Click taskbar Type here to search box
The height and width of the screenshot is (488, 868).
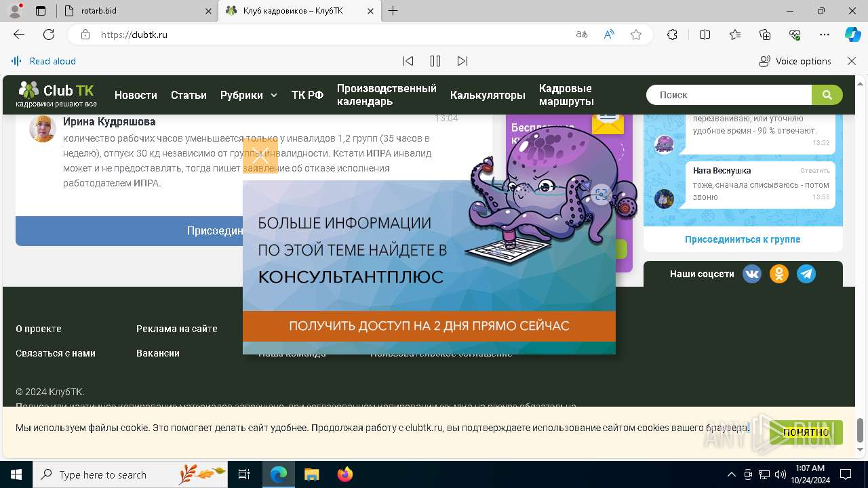click(x=130, y=474)
